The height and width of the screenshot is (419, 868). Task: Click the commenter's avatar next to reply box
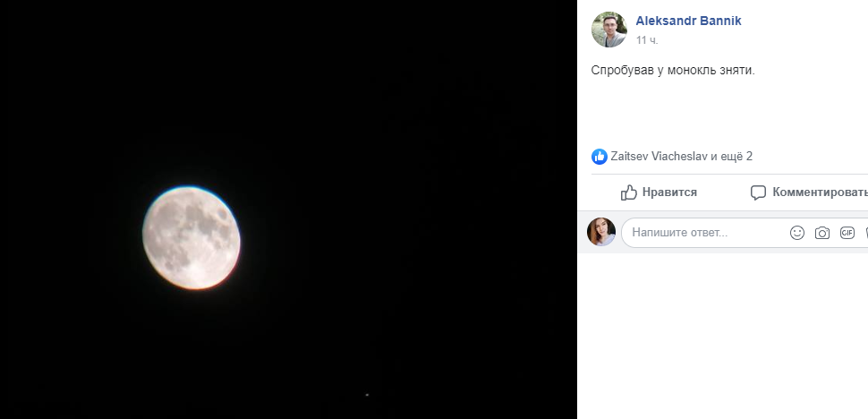pyautogui.click(x=601, y=232)
